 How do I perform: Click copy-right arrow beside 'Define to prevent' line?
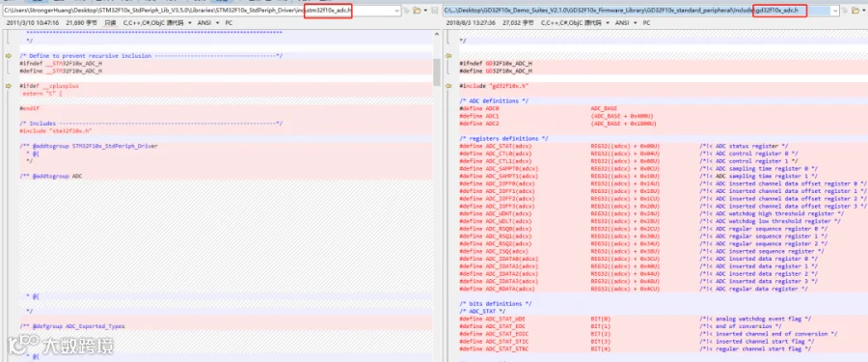click(x=9, y=56)
